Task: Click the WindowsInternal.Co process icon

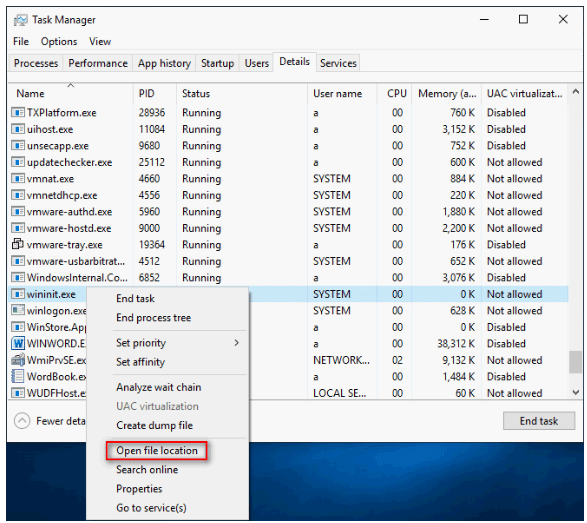Action: (x=18, y=277)
